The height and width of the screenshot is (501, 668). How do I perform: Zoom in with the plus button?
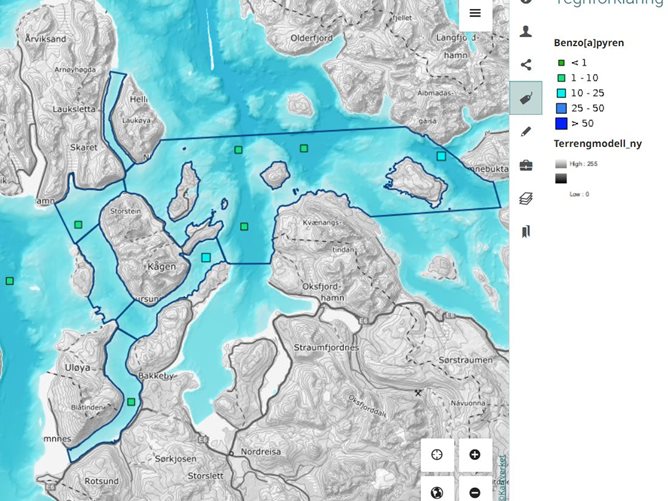point(474,455)
